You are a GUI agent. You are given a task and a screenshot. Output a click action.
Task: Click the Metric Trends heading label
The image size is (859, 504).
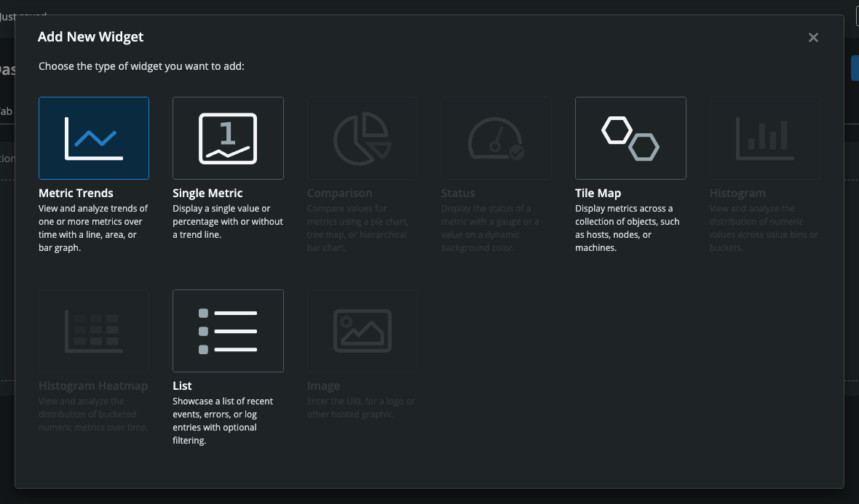(x=76, y=193)
